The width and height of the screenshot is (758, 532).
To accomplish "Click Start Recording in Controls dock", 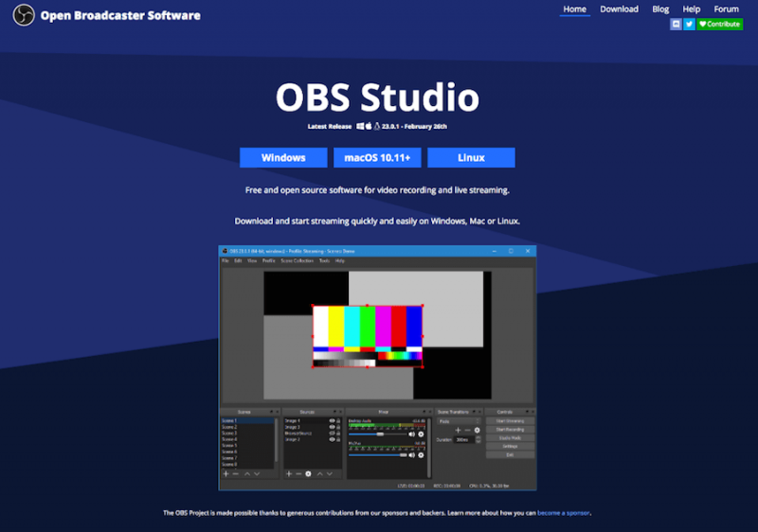I will (x=510, y=429).
